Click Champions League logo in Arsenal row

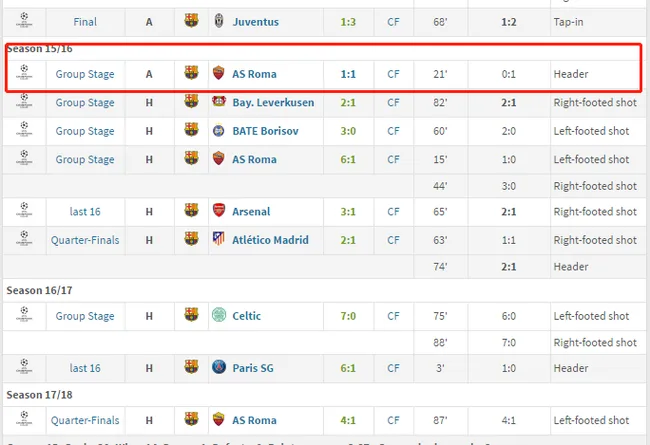coord(24,210)
